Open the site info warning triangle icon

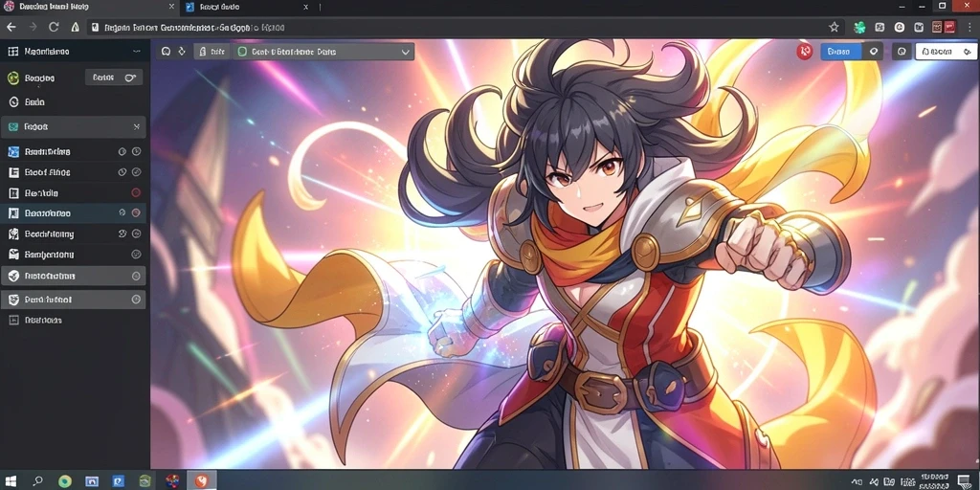click(x=75, y=27)
